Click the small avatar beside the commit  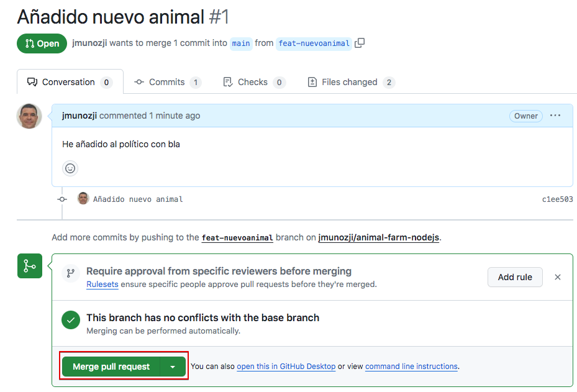[83, 199]
